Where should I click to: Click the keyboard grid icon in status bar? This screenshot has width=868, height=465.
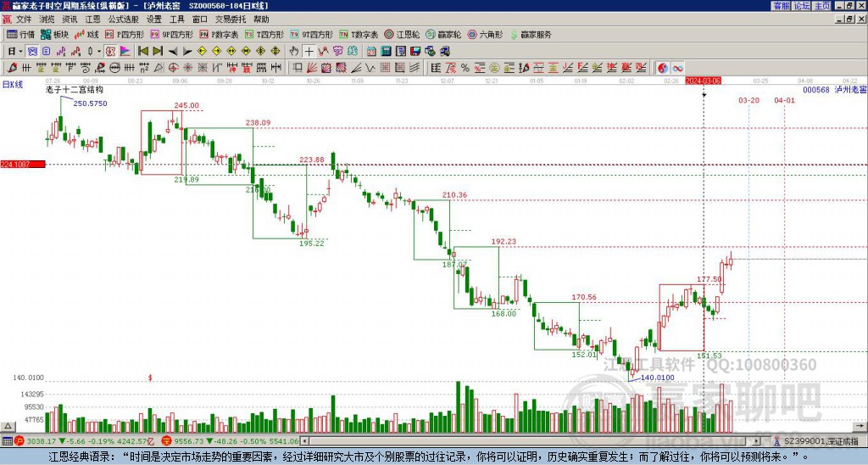(7, 441)
